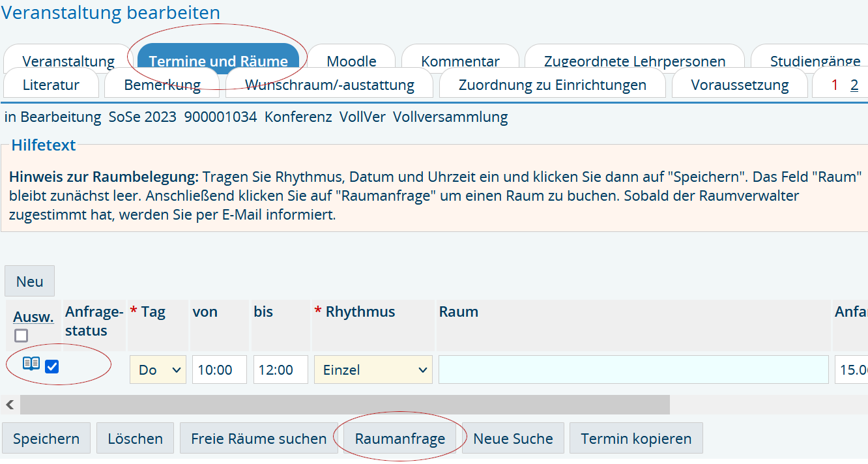This screenshot has height=464, width=868.
Task: Open page 2 link in tab row
Action: click(x=854, y=85)
